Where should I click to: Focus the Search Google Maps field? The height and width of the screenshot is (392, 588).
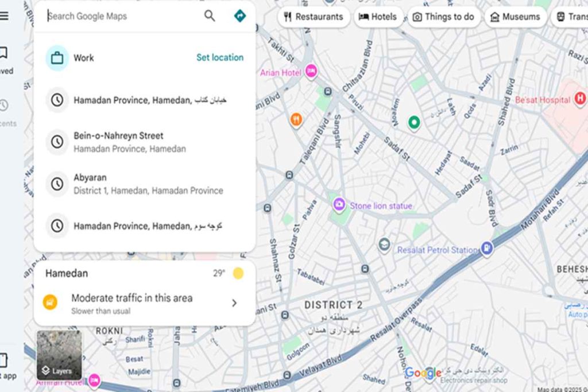121,16
